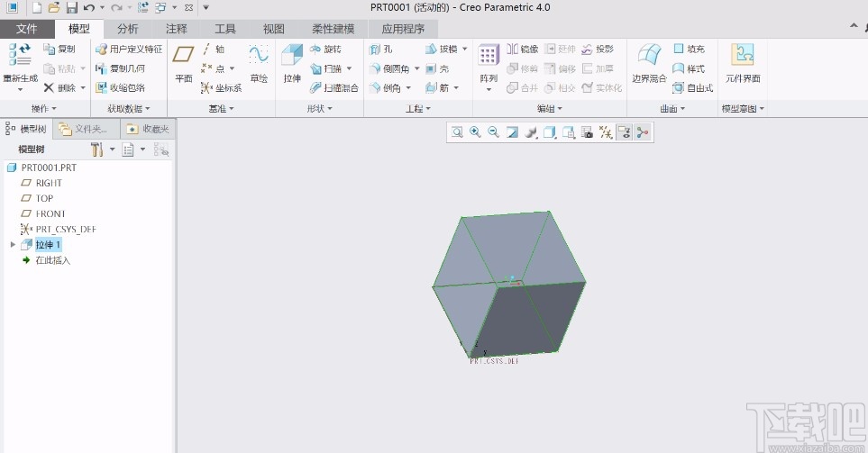The image size is (868, 453).
Task: Select the 收缩包络 tool
Action: tap(120, 87)
